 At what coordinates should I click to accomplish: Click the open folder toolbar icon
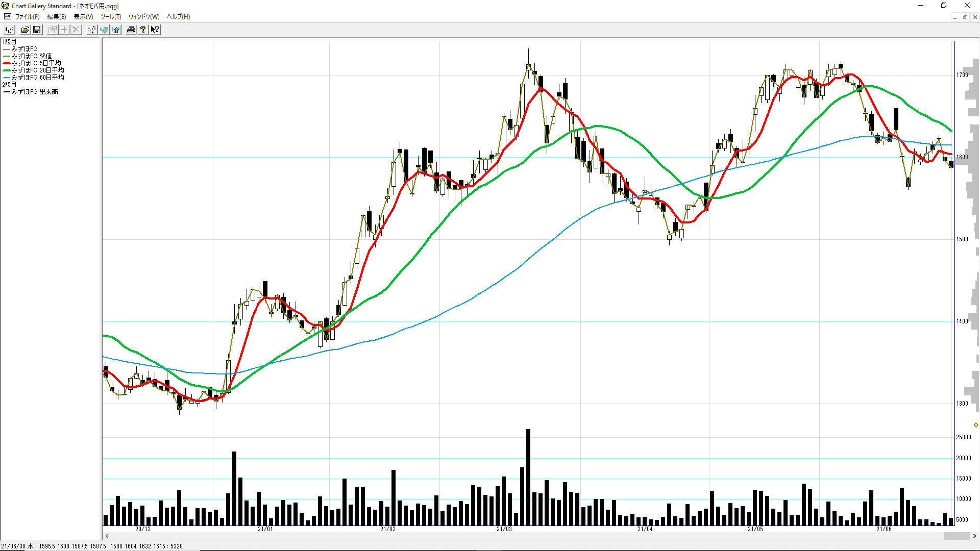pyautogui.click(x=25, y=30)
